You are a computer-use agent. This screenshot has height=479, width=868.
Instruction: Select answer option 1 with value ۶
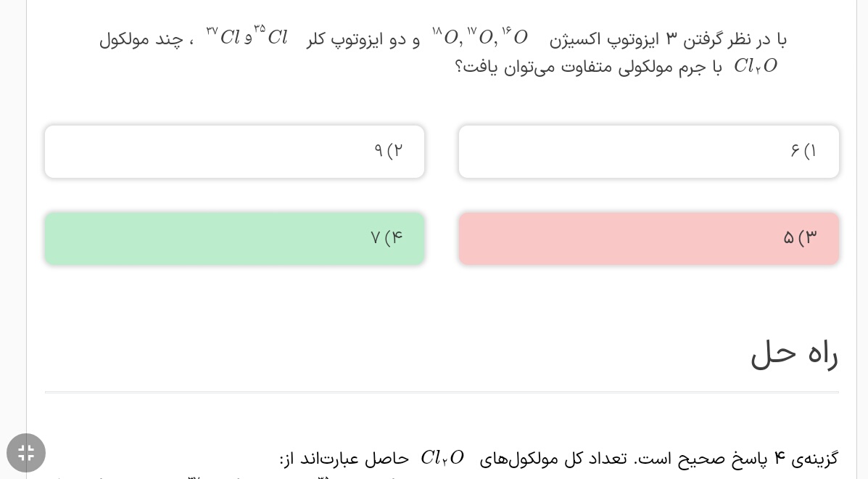[x=648, y=152]
